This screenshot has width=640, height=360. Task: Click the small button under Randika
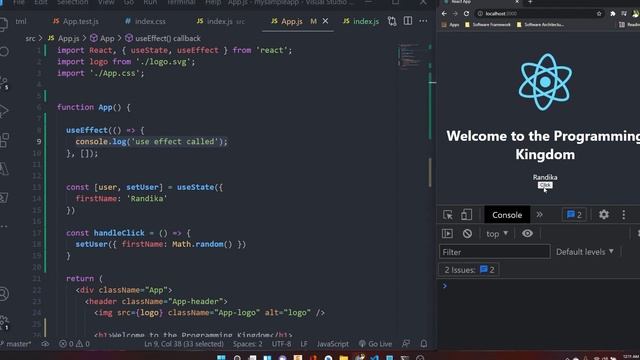[545, 185]
